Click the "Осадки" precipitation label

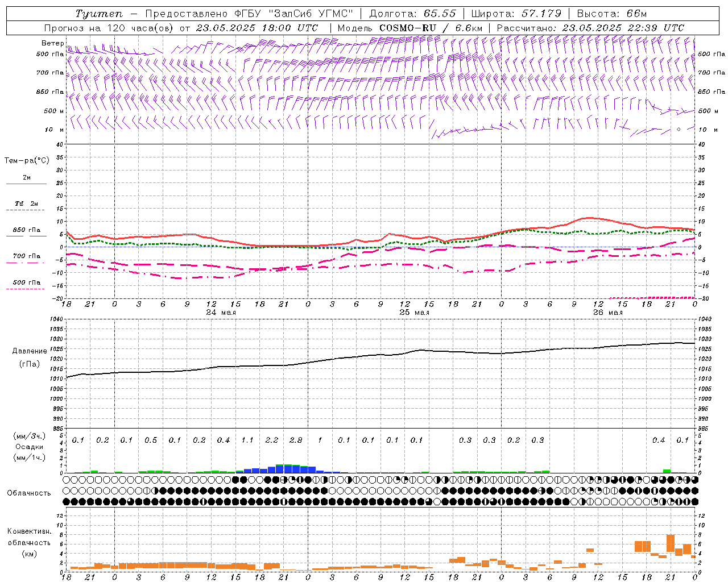tap(29, 447)
